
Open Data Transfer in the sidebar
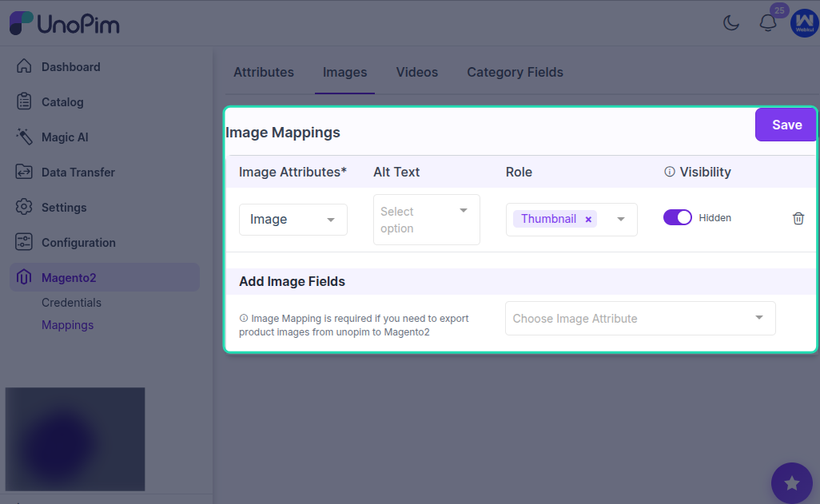tap(78, 172)
